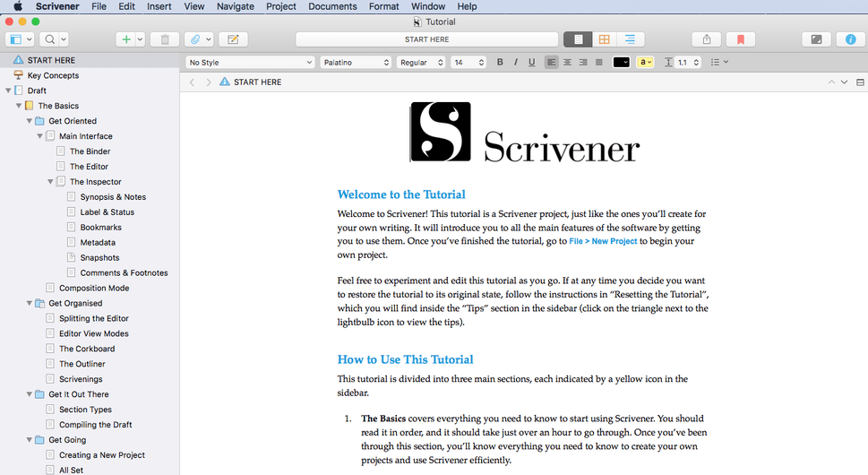Viewport: 868px width, 475px height.
Task: Click the START HERE header warning icon
Action: [x=224, y=82]
